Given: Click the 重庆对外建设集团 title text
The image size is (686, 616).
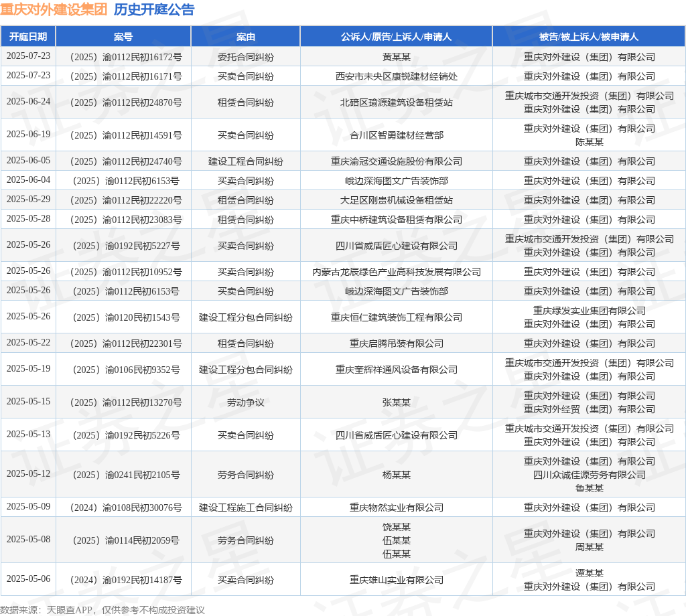Looking at the screenshot, I should (x=54, y=9).
